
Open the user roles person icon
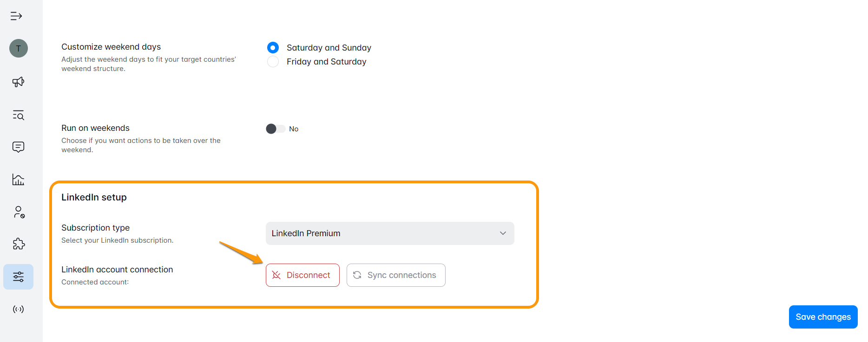pyautogui.click(x=19, y=212)
